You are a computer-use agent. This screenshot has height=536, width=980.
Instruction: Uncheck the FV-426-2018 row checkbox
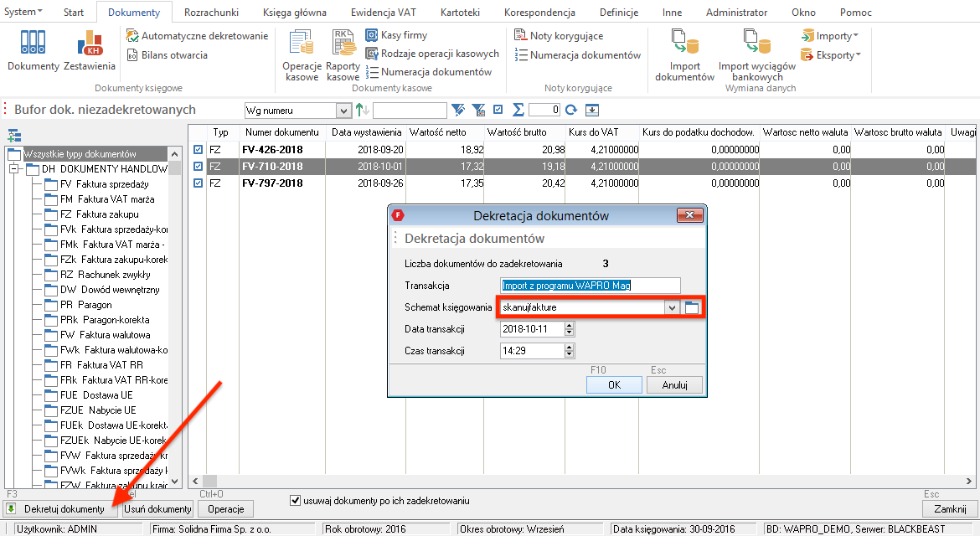tap(199, 149)
